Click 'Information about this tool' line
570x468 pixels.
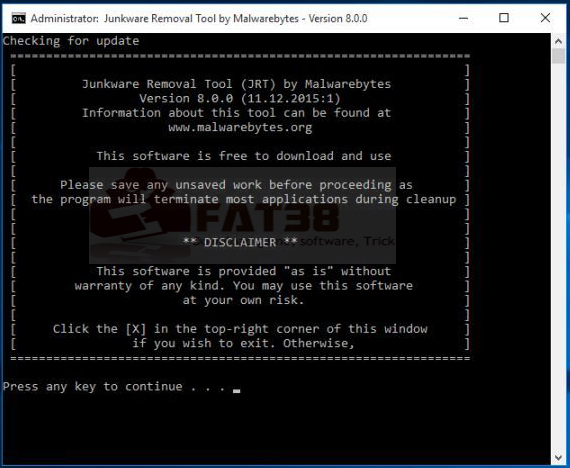pos(237,113)
